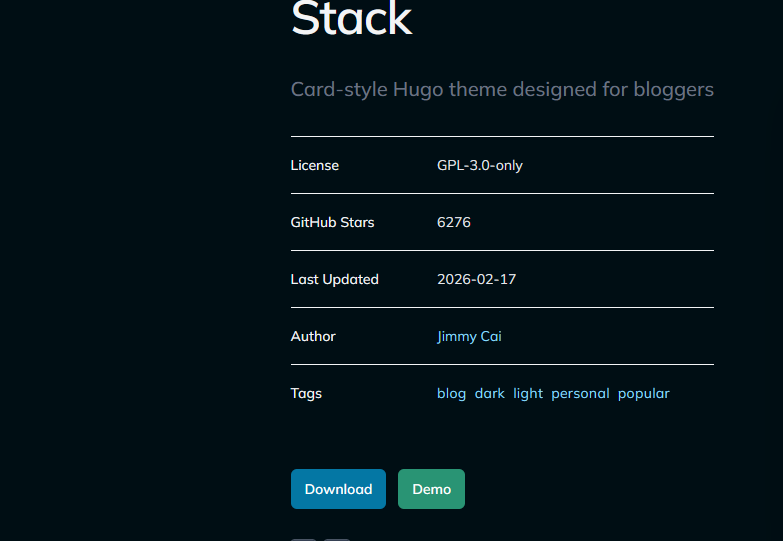
Task: Click the 'Author' row label
Action: click(313, 336)
